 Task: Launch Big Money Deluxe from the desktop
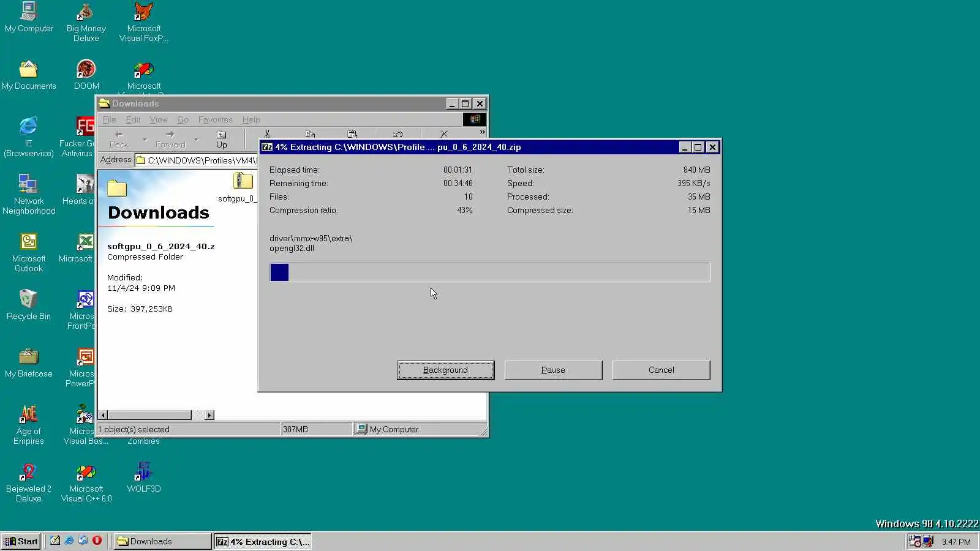(86, 22)
